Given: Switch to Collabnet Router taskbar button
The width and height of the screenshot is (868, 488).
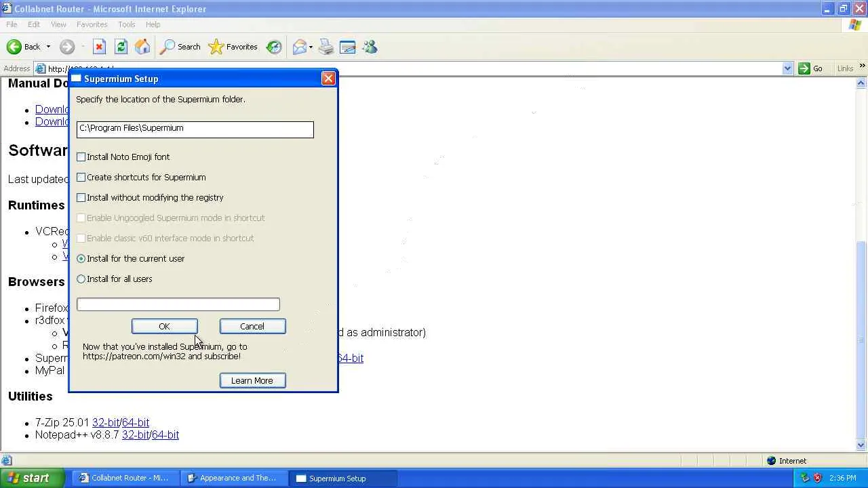Looking at the screenshot, I should click(x=125, y=478).
